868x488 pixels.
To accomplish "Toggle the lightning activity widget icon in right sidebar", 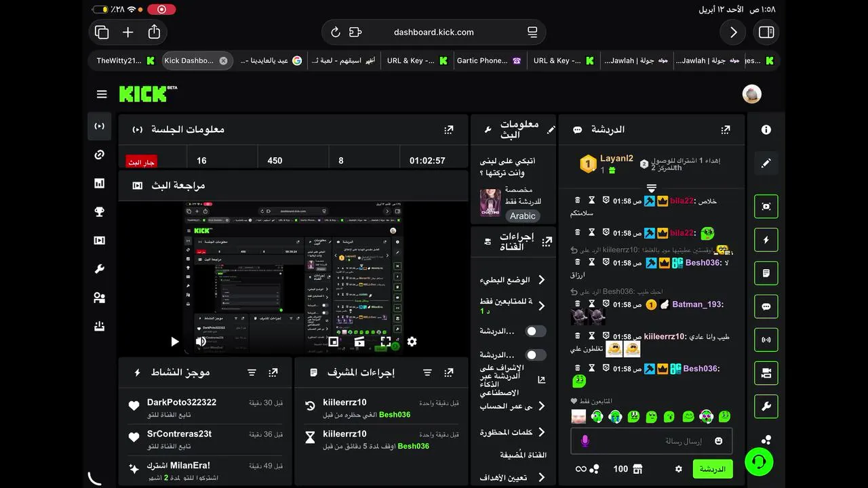I will (x=766, y=240).
